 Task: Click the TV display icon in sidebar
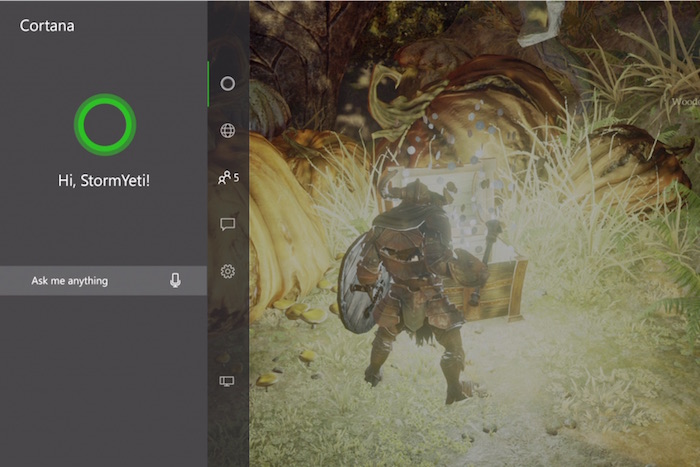coord(227,381)
